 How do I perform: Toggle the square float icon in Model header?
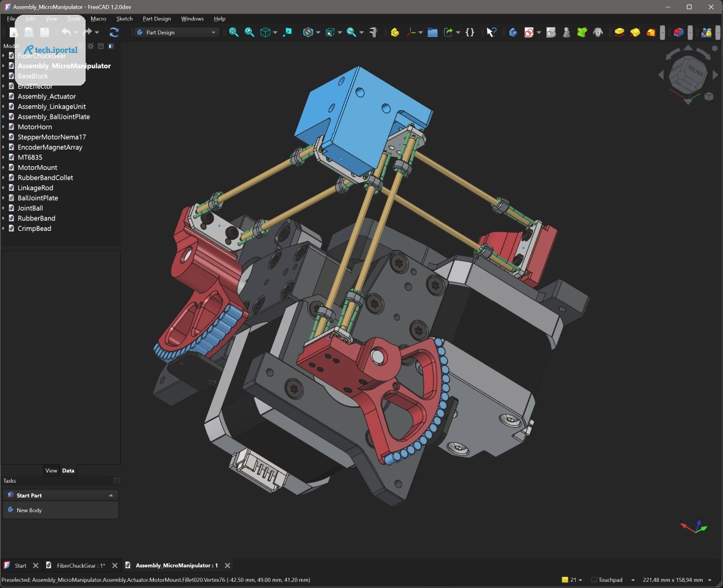[101, 46]
